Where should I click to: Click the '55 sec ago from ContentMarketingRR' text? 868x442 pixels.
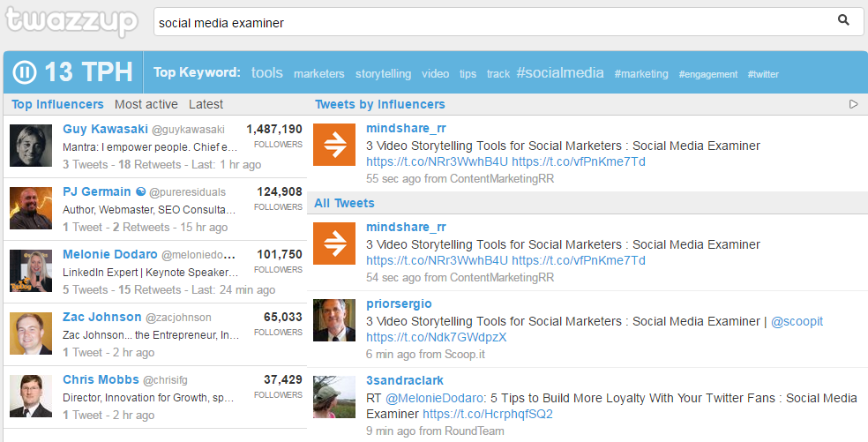tap(460, 178)
